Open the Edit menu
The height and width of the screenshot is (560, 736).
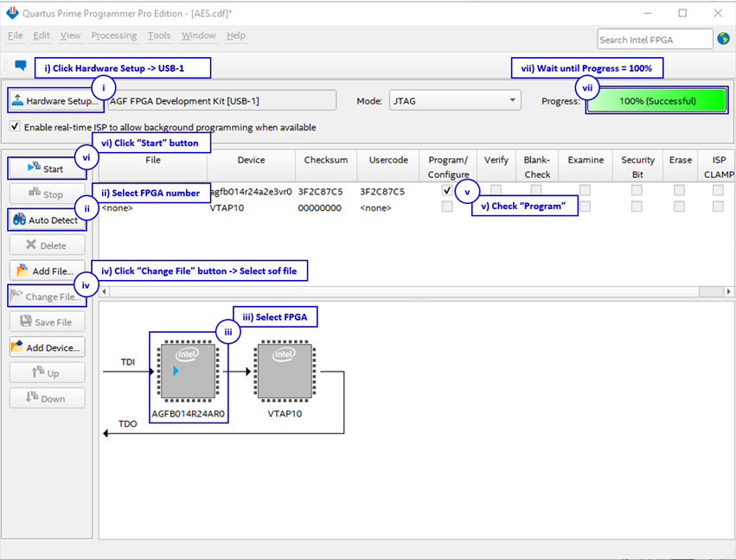point(42,35)
